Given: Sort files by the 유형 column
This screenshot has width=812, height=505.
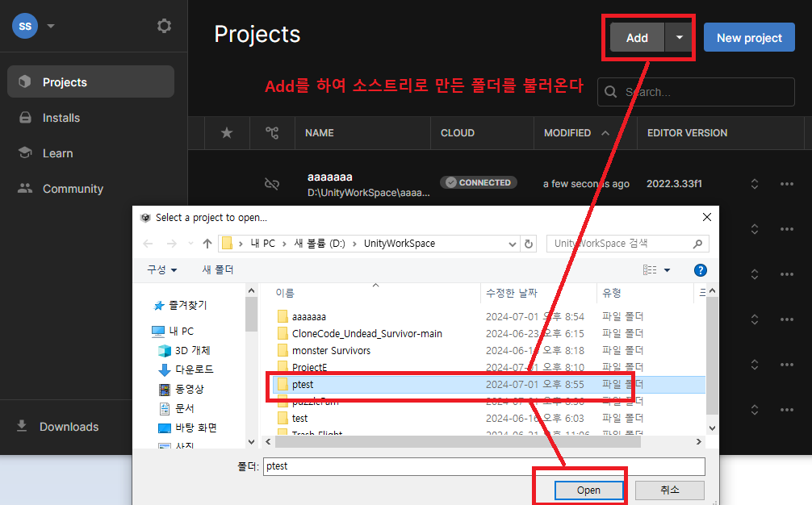Looking at the screenshot, I should click(612, 294).
